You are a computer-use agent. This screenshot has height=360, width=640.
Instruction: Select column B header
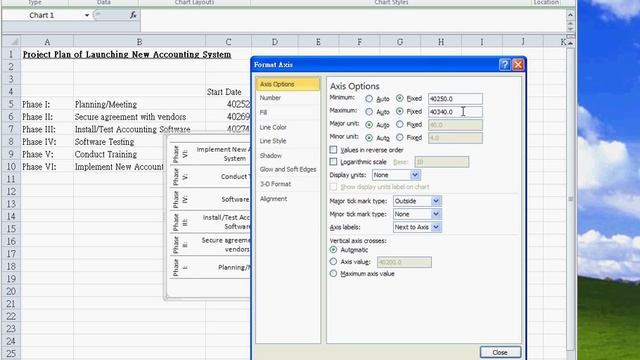139,42
